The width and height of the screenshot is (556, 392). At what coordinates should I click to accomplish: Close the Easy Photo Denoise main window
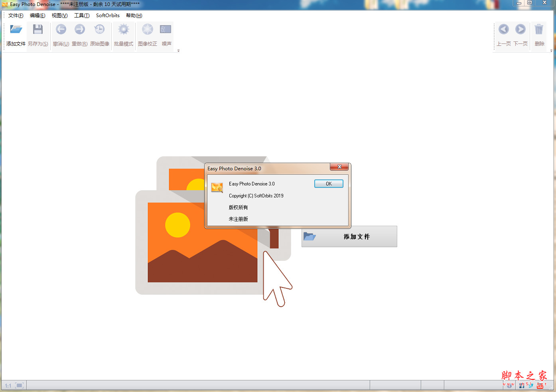[544, 3]
